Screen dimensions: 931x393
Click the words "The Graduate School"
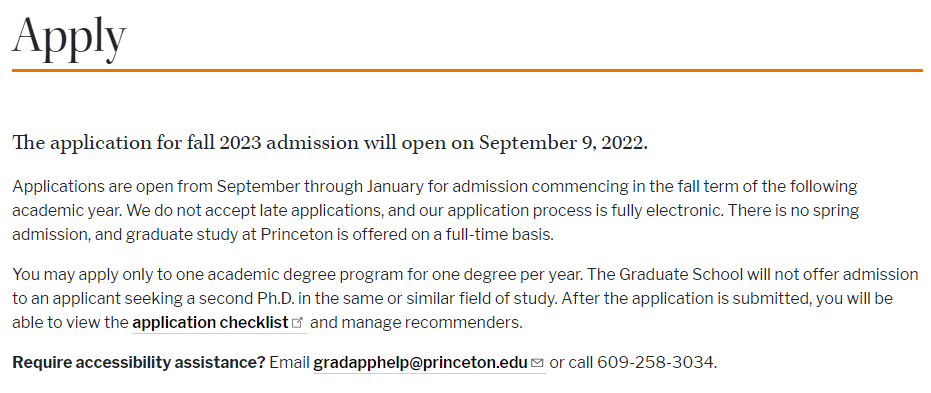681,275
